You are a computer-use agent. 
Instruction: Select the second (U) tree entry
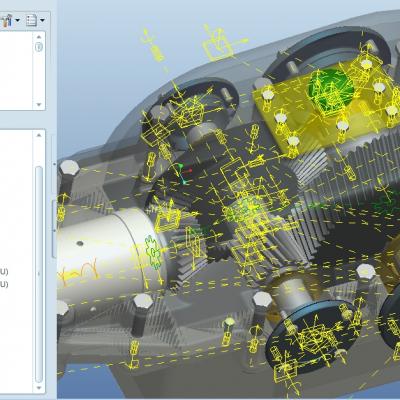tap(4, 284)
